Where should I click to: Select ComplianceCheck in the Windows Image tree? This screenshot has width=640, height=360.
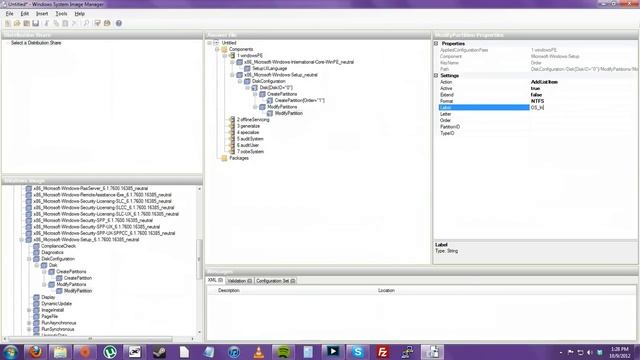click(x=58, y=246)
